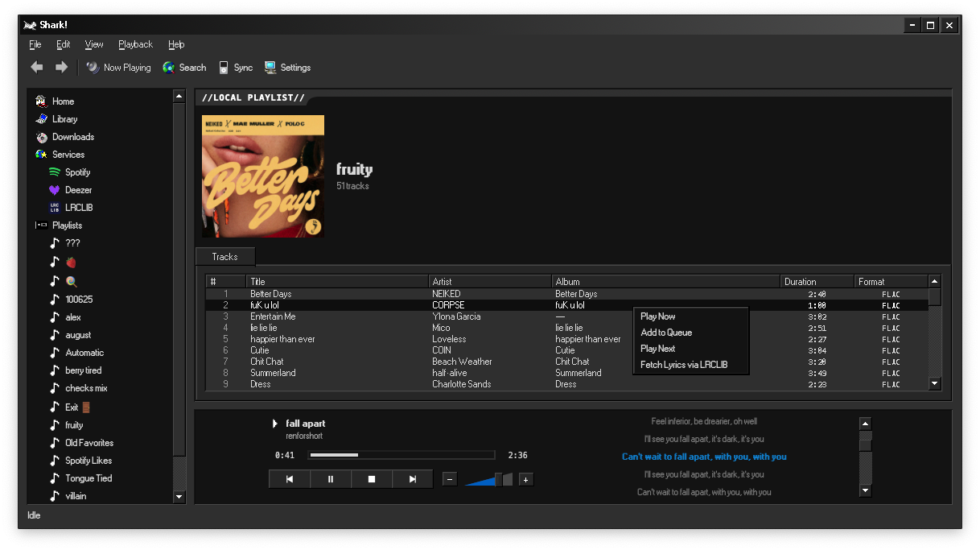The height and width of the screenshot is (550, 980).
Task: Open the Spotify service
Action: click(x=78, y=172)
